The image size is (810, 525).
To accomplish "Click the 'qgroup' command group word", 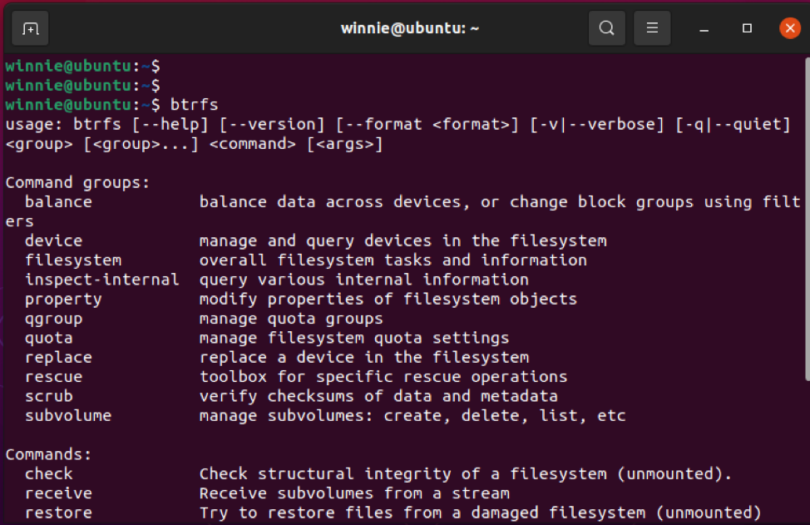I will (54, 319).
